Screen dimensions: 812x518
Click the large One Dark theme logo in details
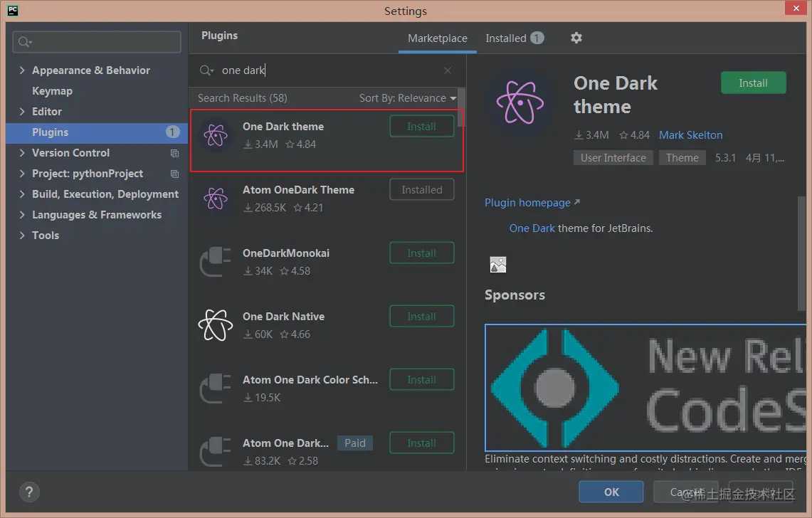click(520, 102)
